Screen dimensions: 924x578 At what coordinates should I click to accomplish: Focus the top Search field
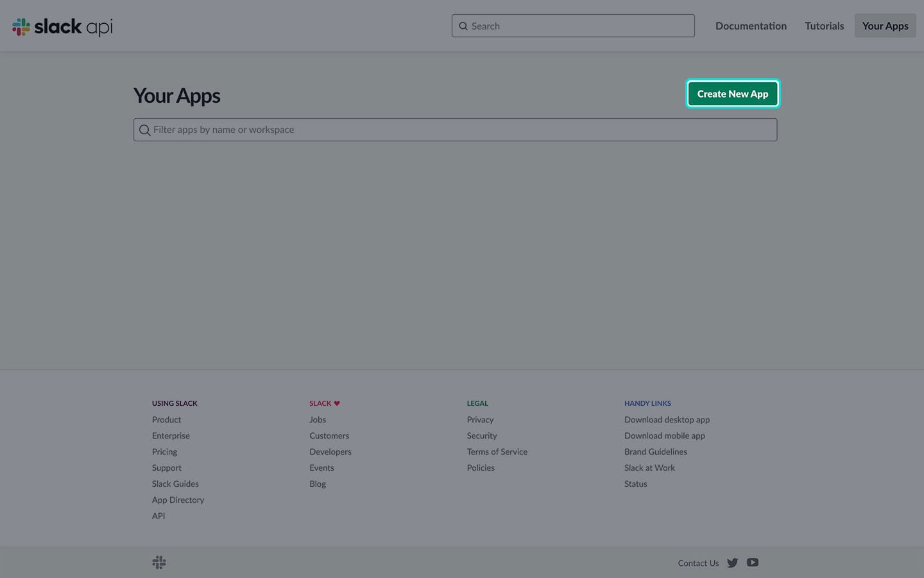point(577,26)
